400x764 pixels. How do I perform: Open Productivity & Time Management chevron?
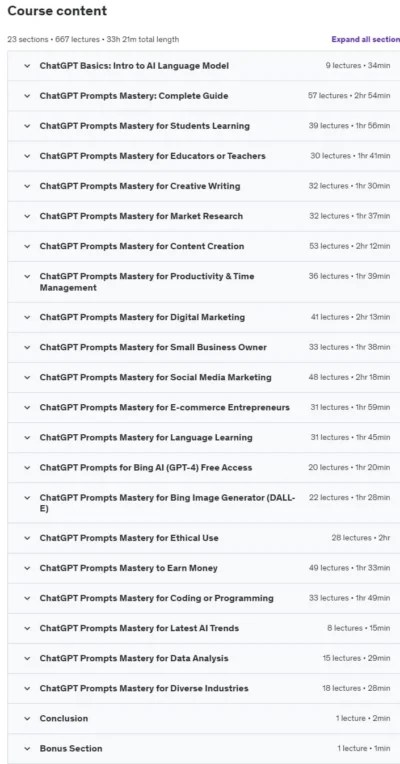[27, 276]
